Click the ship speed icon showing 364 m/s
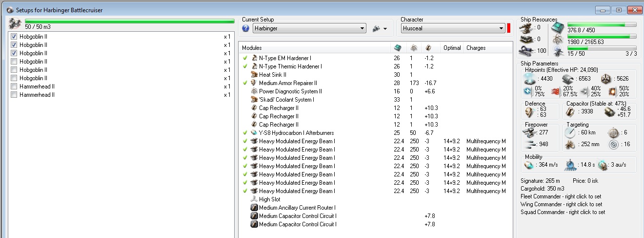Viewport: 644px width, 238px height. point(529,165)
